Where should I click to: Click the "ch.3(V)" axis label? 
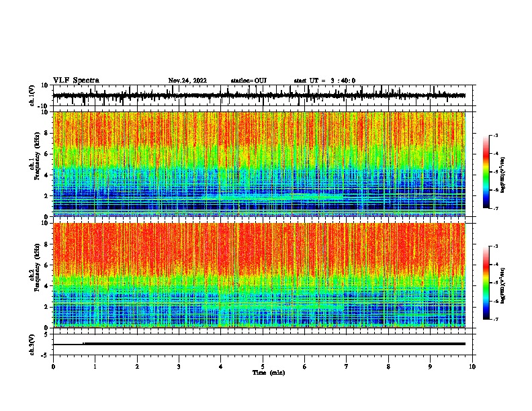coord(32,345)
